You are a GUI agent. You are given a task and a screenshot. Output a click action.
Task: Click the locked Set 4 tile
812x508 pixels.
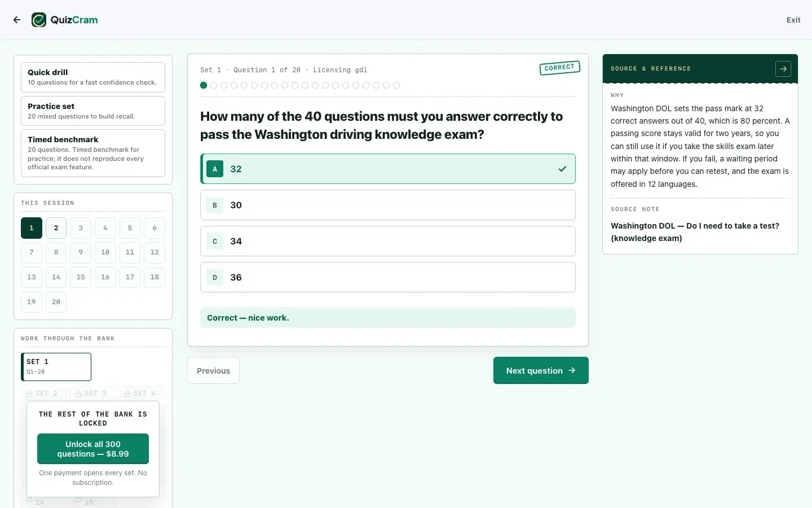click(142, 393)
